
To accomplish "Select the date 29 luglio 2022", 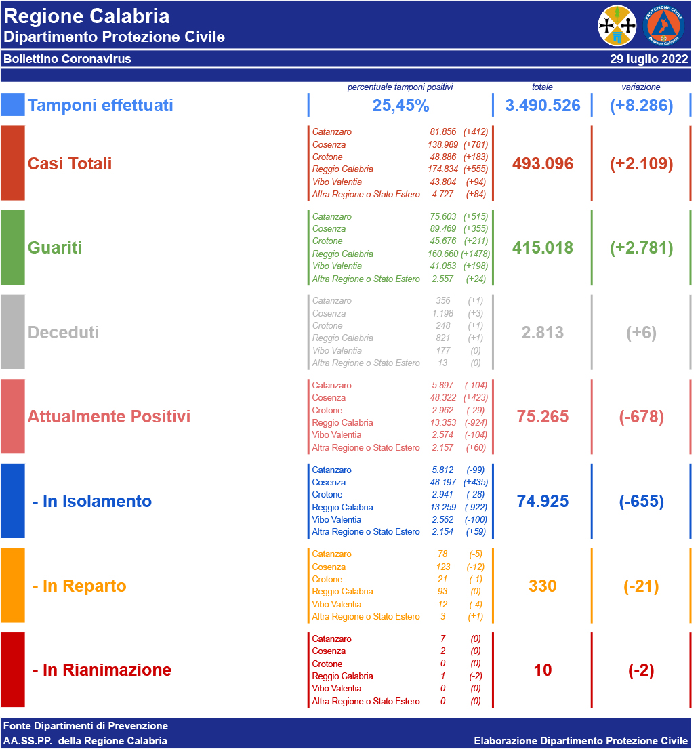I will pos(648,59).
